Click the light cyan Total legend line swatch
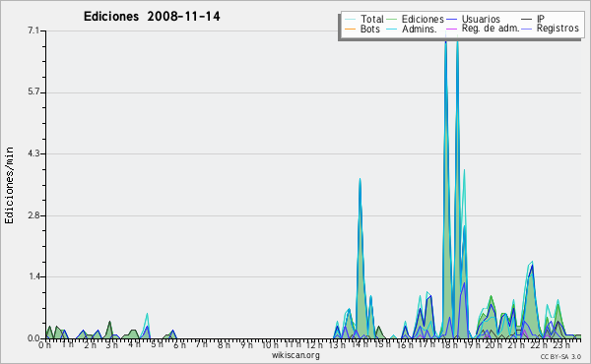591x364 pixels. pyautogui.click(x=350, y=20)
